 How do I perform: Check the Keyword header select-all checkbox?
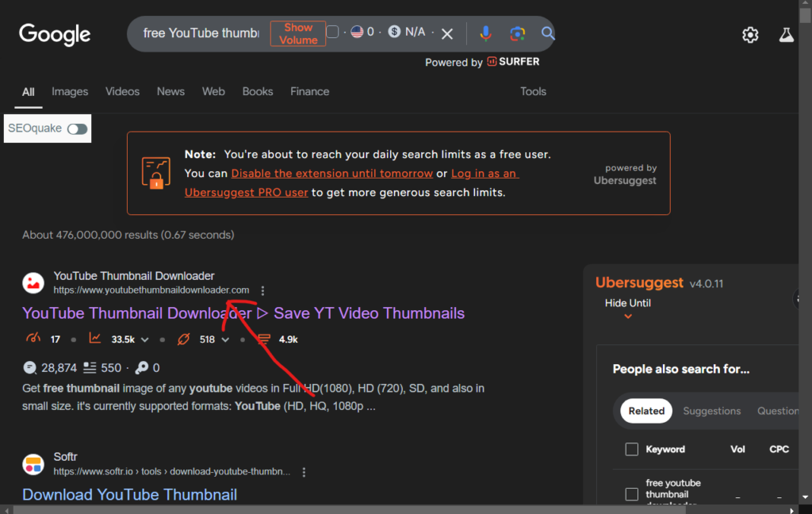point(631,449)
